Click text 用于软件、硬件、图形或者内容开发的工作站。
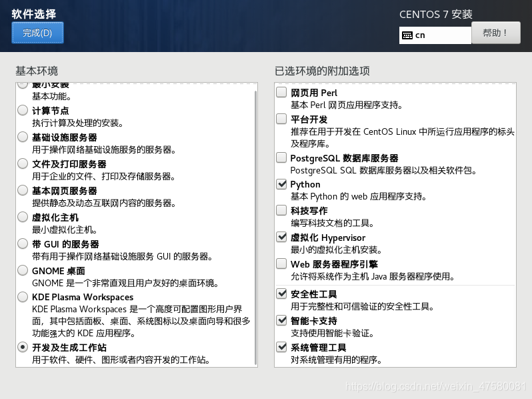 pos(121,360)
